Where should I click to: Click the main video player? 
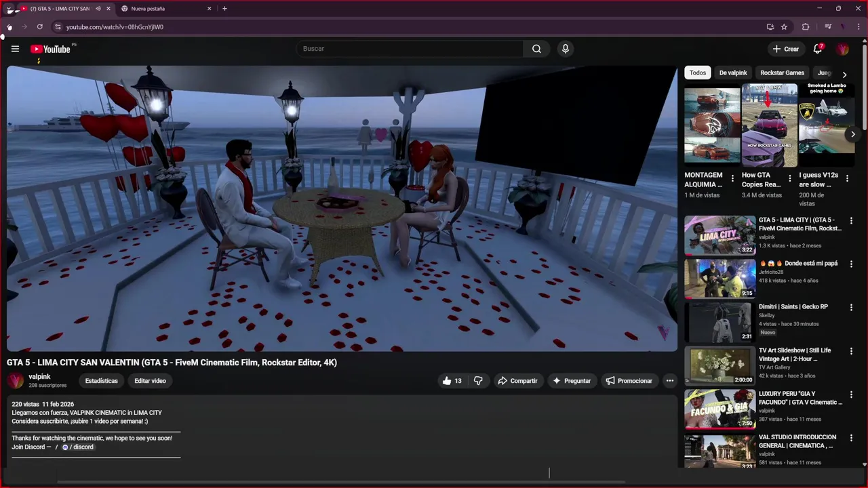click(342, 208)
